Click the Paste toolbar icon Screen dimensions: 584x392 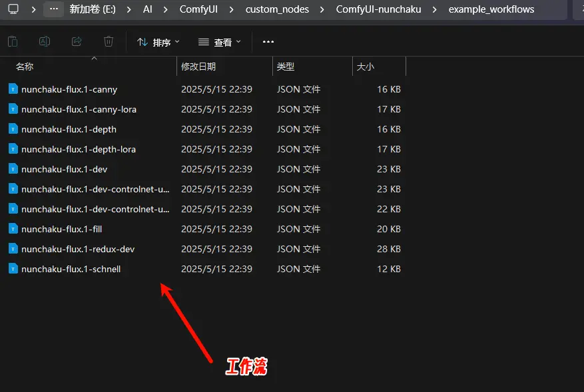click(x=13, y=41)
